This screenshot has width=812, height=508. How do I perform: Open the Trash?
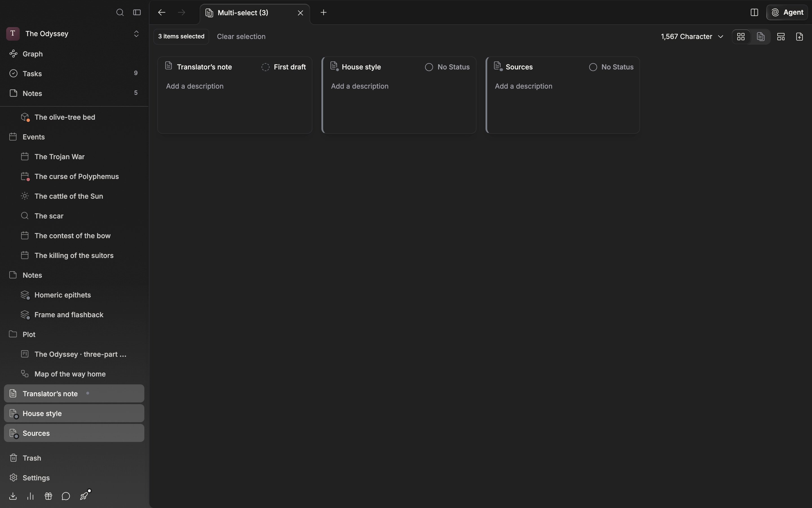pos(74,458)
